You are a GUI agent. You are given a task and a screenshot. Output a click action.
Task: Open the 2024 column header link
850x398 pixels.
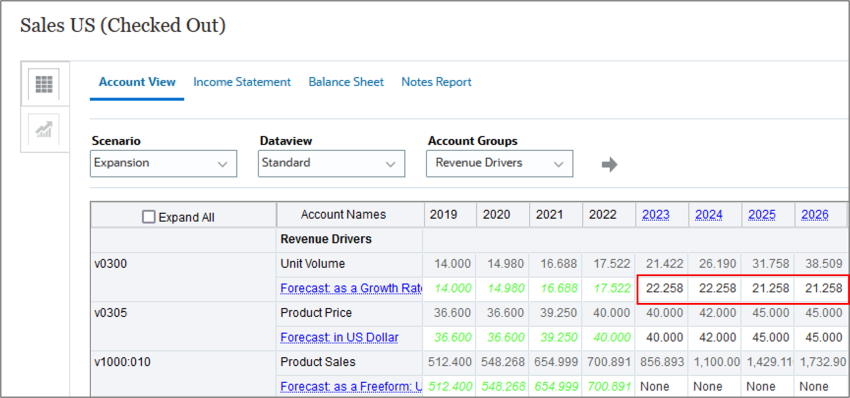709,215
